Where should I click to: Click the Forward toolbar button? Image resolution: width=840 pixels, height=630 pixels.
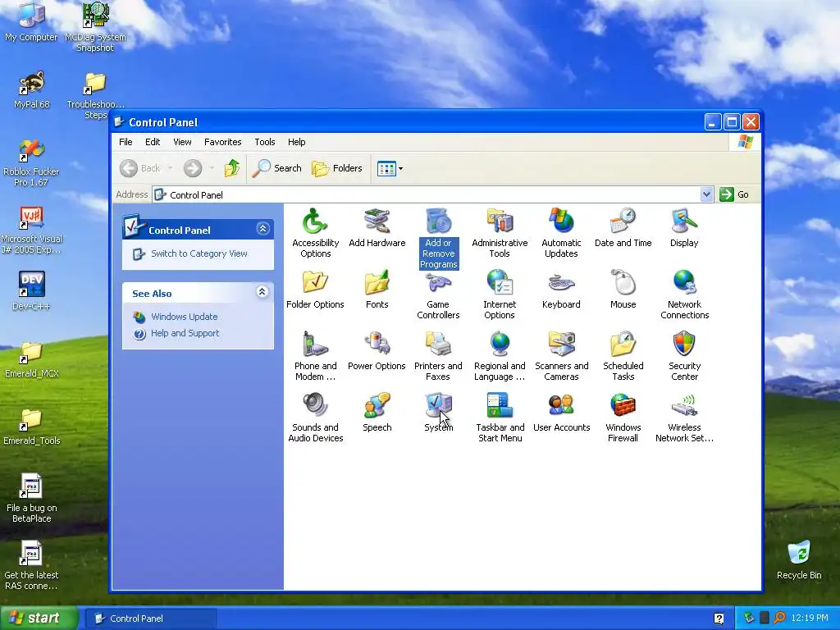(194, 168)
